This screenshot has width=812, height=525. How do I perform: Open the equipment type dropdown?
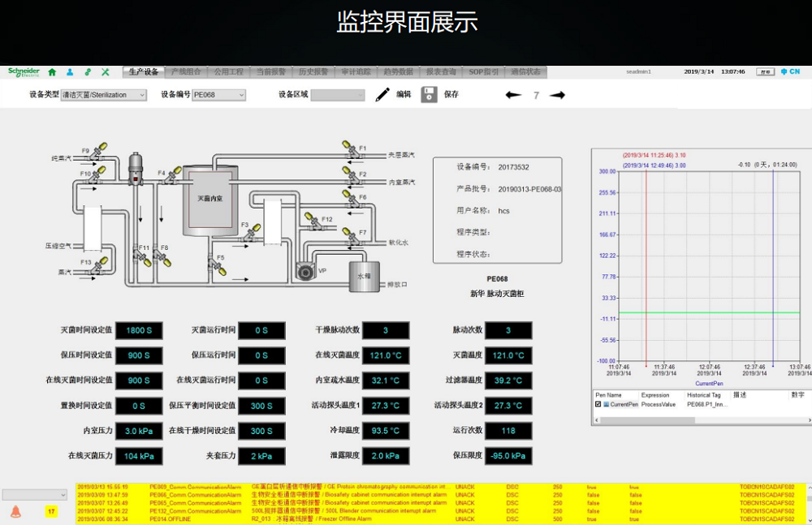pos(104,95)
